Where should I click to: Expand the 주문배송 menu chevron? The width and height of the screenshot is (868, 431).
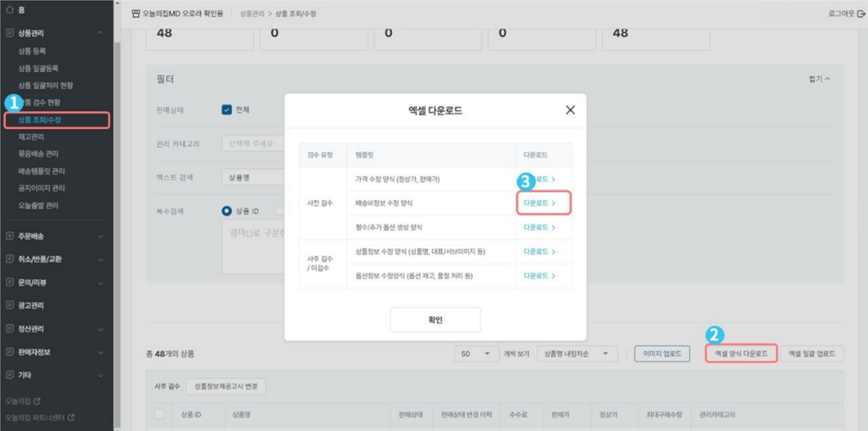100,236
